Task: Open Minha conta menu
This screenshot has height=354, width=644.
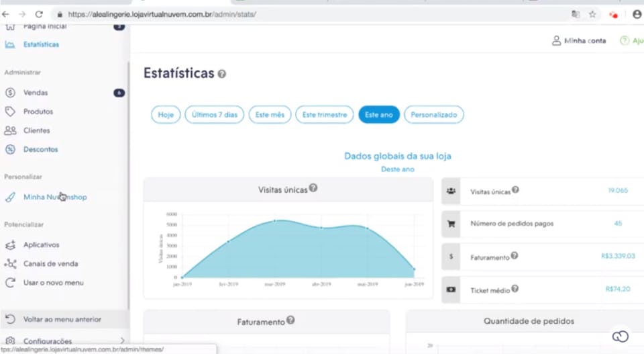Action: (x=584, y=41)
